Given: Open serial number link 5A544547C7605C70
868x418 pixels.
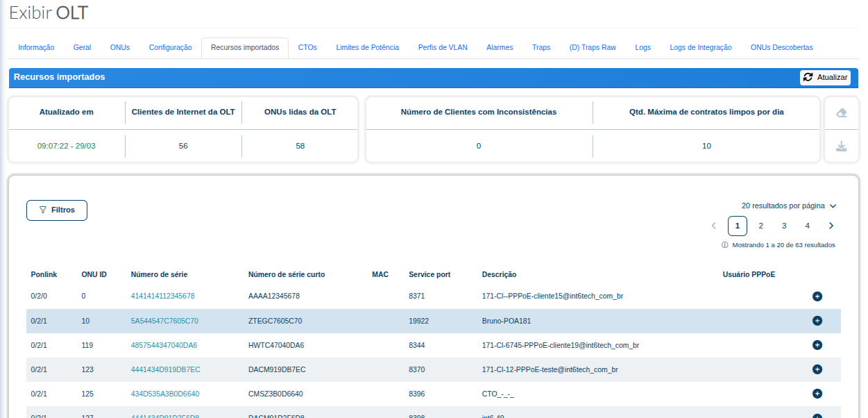Looking at the screenshot, I should coord(164,321).
